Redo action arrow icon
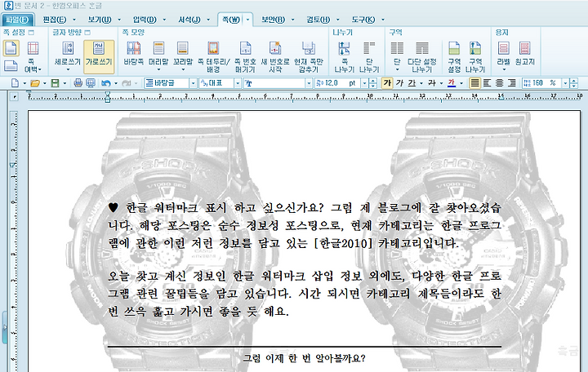The width and height of the screenshot is (588, 372). pos(127,82)
